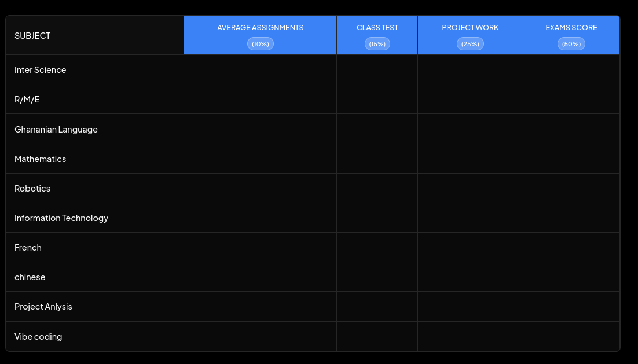Click the (10%) badge under AVERAGE ASSIGNMENTS
Image resolution: width=638 pixels, height=364 pixels.
[260, 43]
